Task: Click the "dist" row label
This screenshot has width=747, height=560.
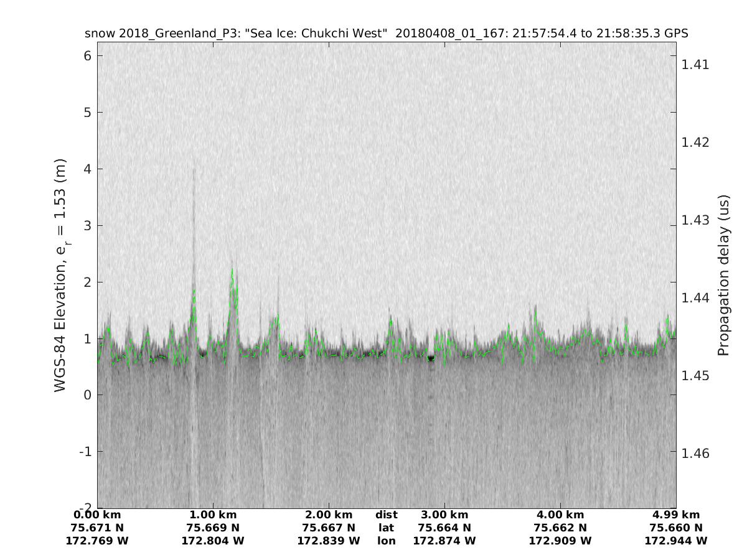Action: (x=386, y=515)
